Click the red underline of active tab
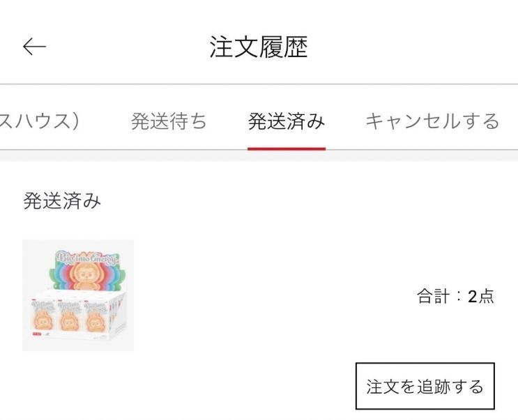This screenshot has height=420, width=518. (x=286, y=148)
